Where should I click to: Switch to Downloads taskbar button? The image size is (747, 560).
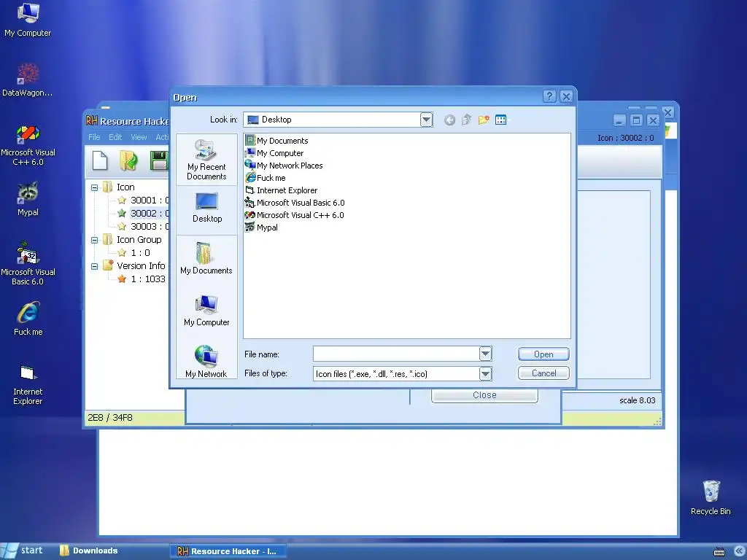[x=89, y=551]
